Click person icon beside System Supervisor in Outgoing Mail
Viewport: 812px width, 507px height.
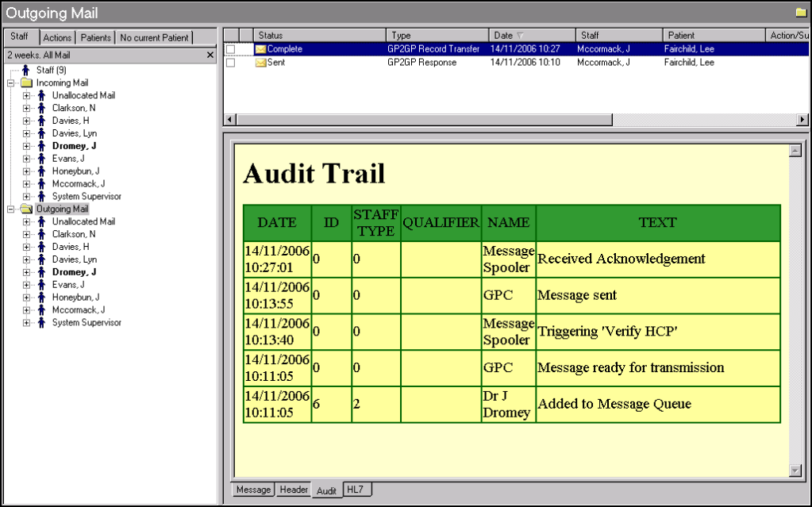[42, 323]
